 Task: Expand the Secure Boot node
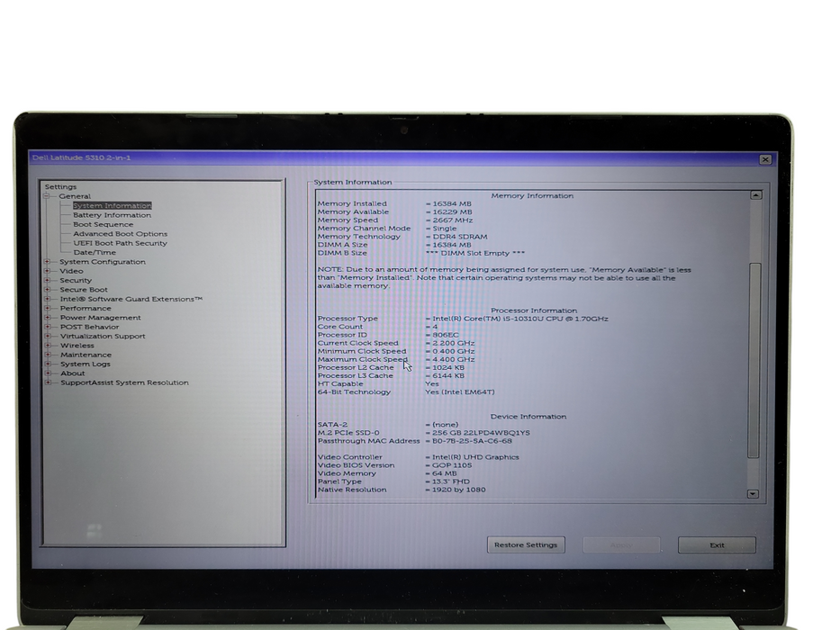tap(47, 289)
